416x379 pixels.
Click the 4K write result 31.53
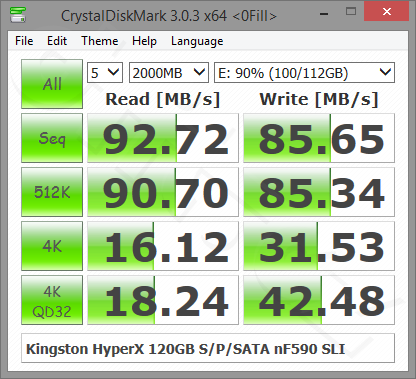[x=319, y=246]
